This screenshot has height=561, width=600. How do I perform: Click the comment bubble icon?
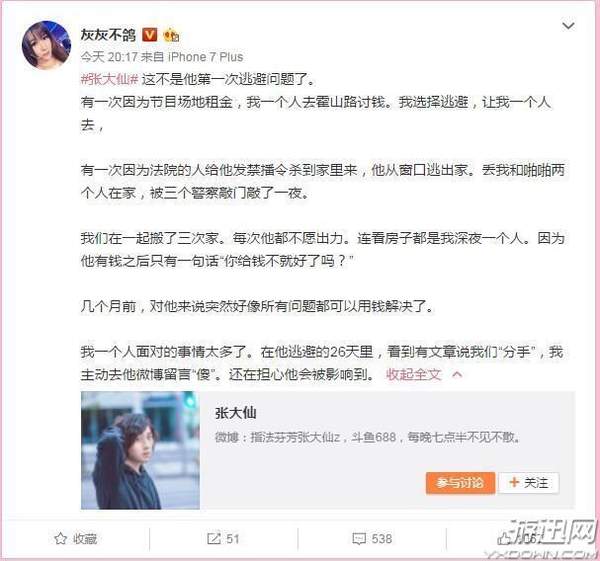pos(359,539)
